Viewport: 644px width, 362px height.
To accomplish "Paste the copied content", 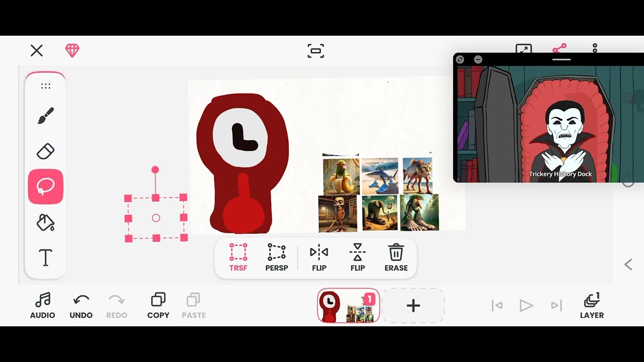I will [194, 306].
